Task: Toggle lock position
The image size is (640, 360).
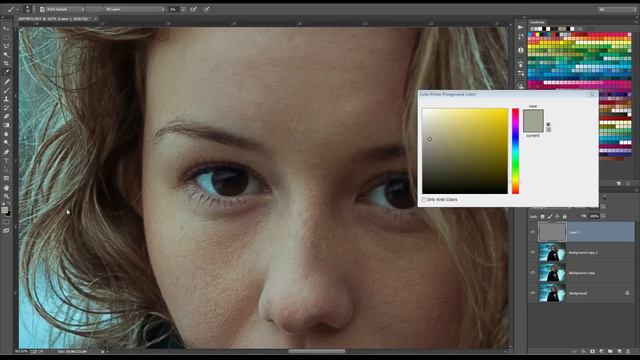Action: coord(557,216)
